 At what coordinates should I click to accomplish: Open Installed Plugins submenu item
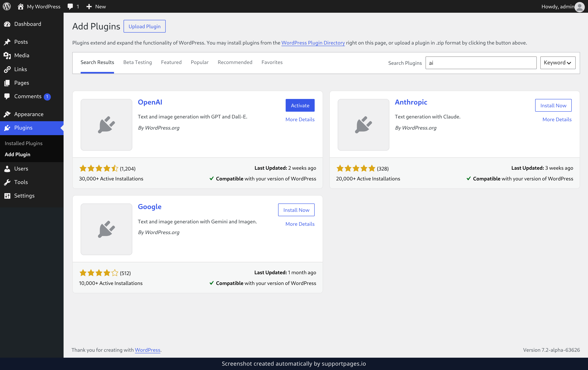(x=23, y=143)
